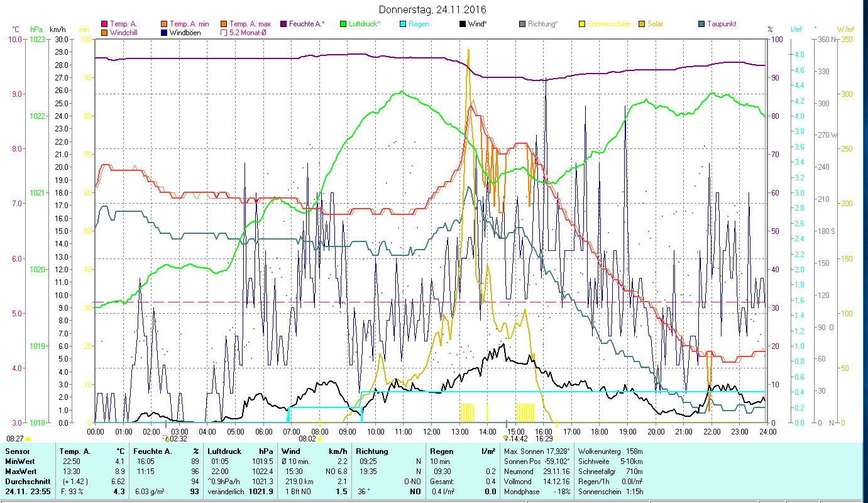The image size is (868, 503).
Task: Click the marker icon at 14:42
Action: click(x=505, y=438)
